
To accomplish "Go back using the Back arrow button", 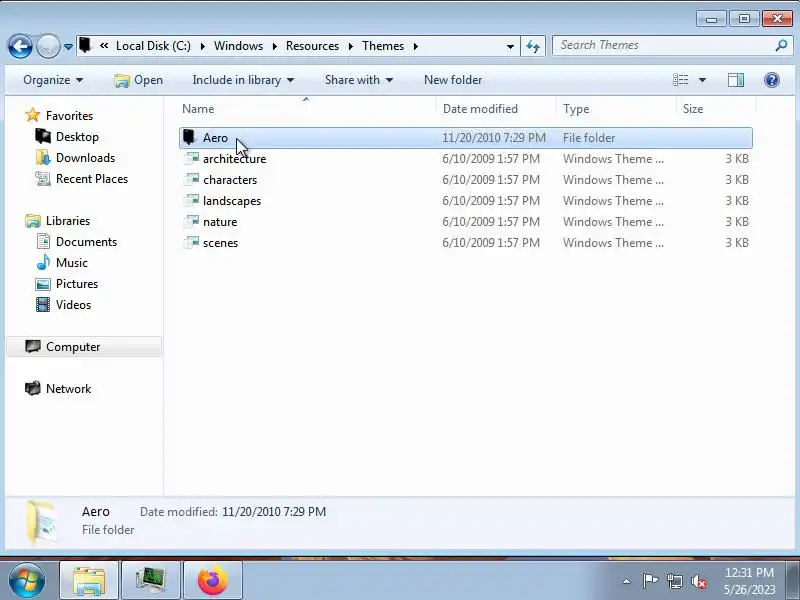I will coord(20,46).
